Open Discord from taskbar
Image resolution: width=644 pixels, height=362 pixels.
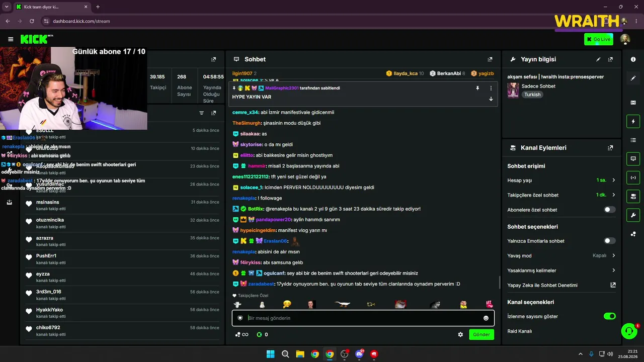click(x=359, y=354)
